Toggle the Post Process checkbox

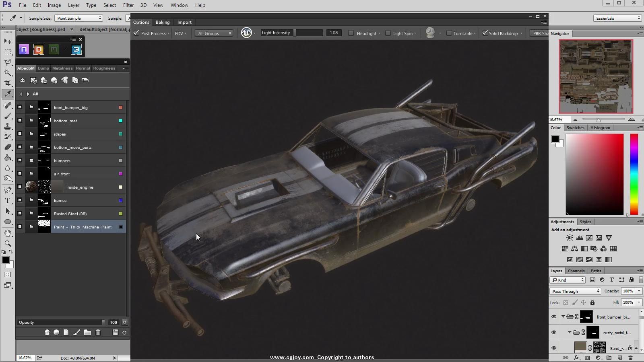pos(136,33)
